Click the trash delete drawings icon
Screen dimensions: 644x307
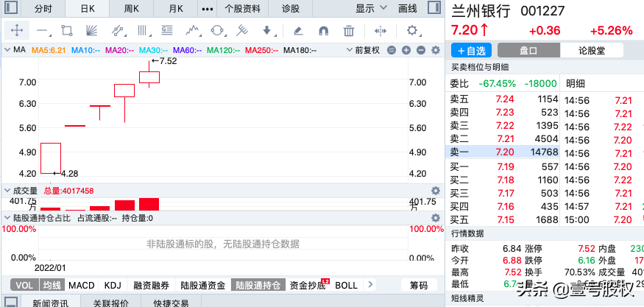pyautogui.click(x=349, y=30)
